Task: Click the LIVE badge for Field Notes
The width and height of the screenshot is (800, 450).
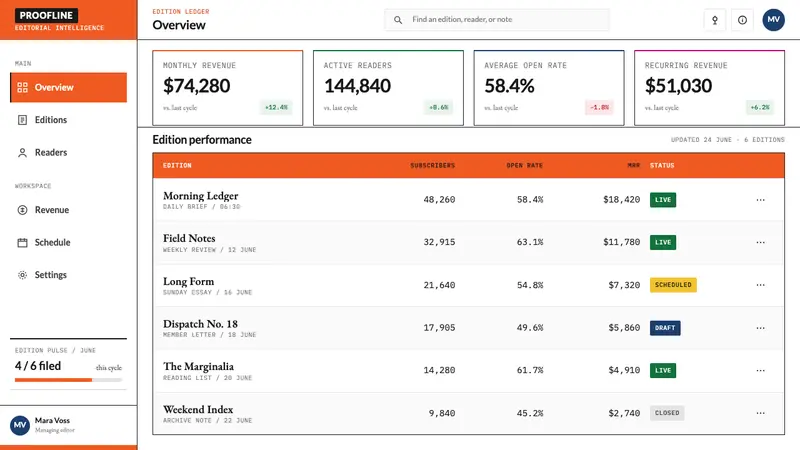Action: point(663,242)
